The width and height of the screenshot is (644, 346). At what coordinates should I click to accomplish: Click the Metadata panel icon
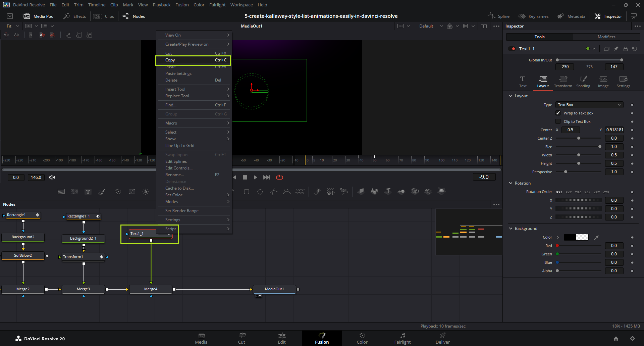click(560, 16)
